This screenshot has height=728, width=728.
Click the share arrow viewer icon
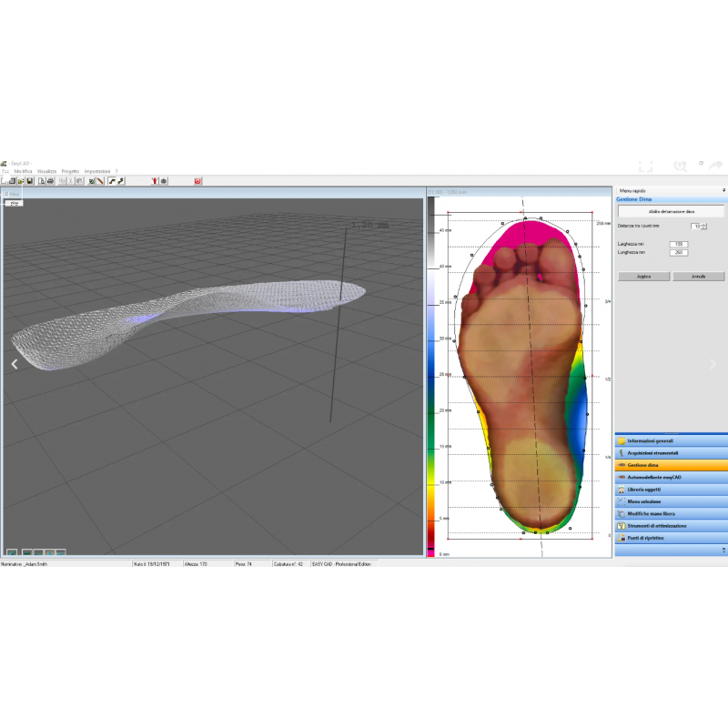coord(716,166)
